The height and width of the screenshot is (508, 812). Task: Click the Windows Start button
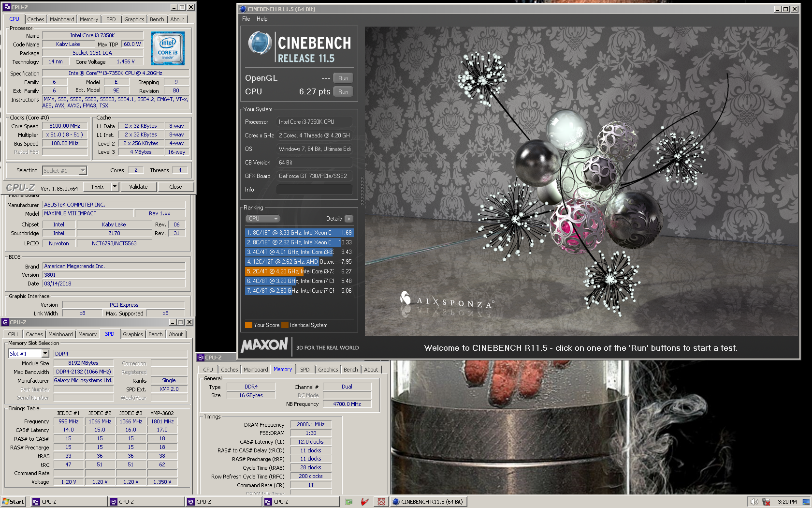(x=14, y=502)
